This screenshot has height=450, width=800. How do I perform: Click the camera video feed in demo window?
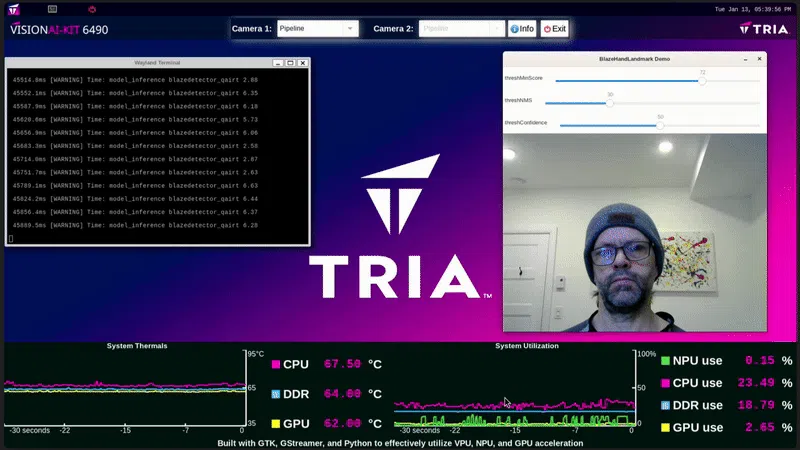tap(635, 233)
